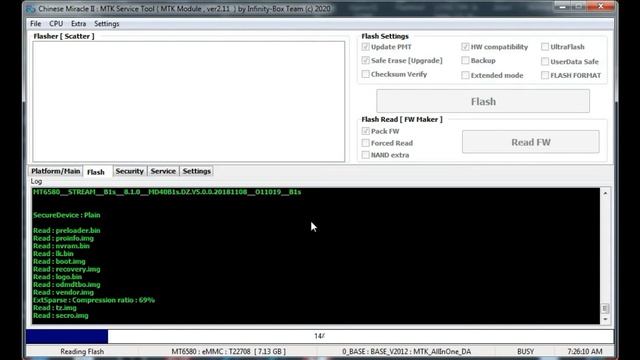
Task: Click the MT6580 eMMC status bar entry
Action: click(229, 351)
